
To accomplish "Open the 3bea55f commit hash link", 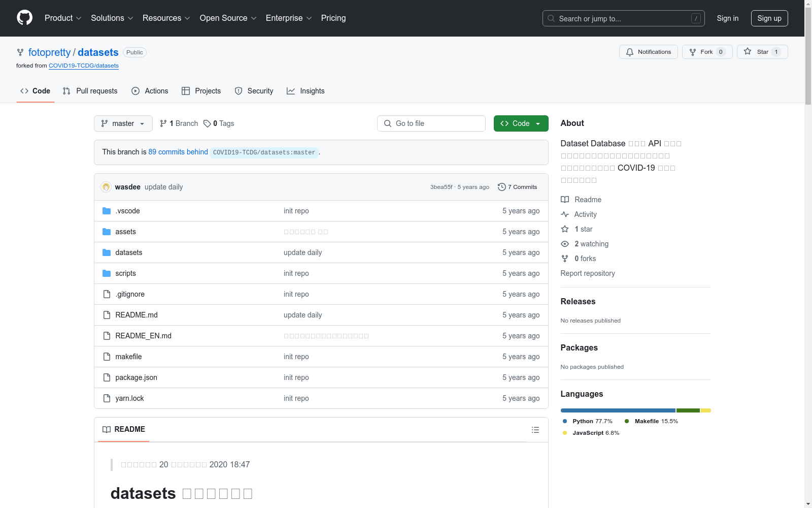I will pyautogui.click(x=442, y=187).
